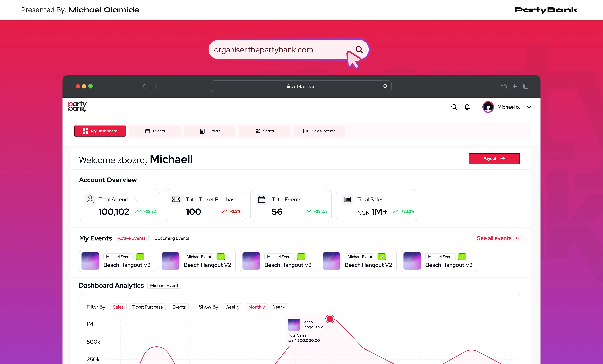
Task: Open the tab overview icon in browser
Action: click(526, 86)
